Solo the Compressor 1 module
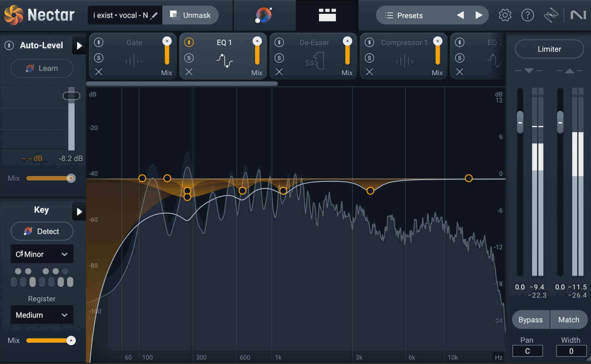 [x=369, y=58]
